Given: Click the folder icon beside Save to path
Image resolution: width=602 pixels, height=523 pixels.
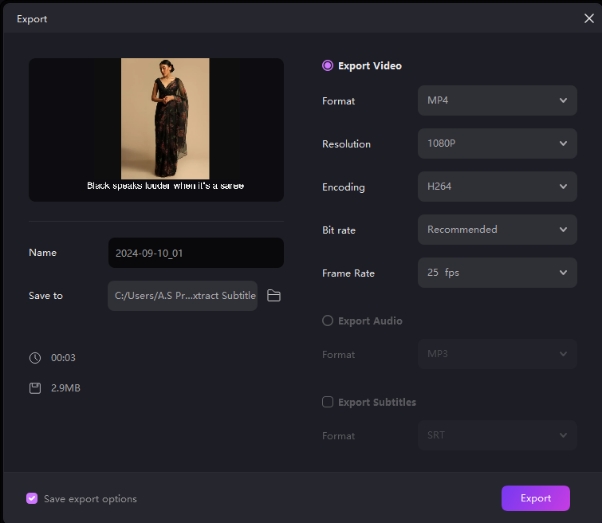Looking at the screenshot, I should [273, 296].
